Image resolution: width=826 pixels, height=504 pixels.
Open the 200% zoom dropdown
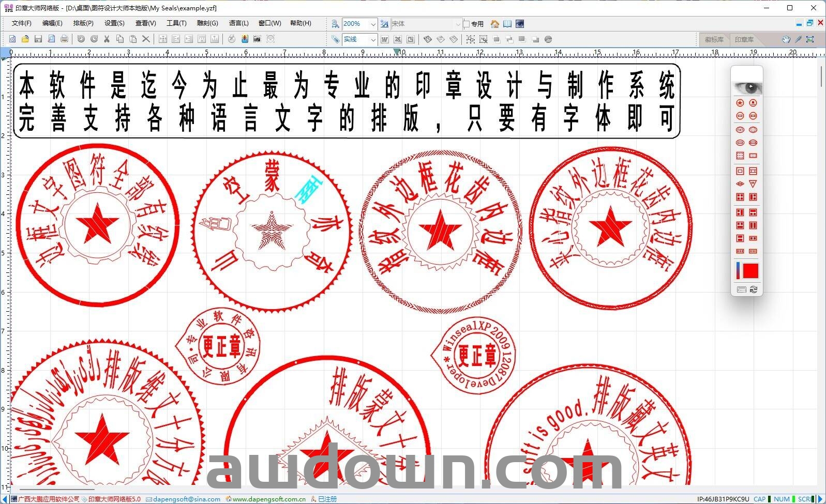[x=373, y=24]
